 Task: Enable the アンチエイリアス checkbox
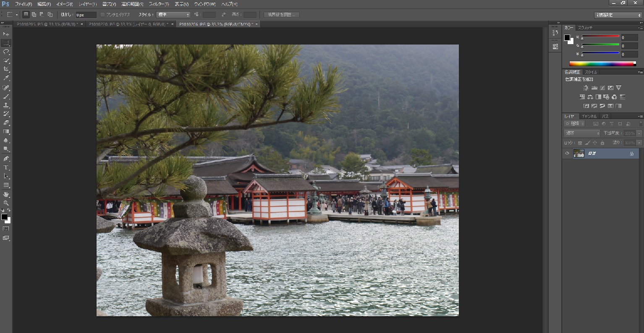tap(103, 15)
